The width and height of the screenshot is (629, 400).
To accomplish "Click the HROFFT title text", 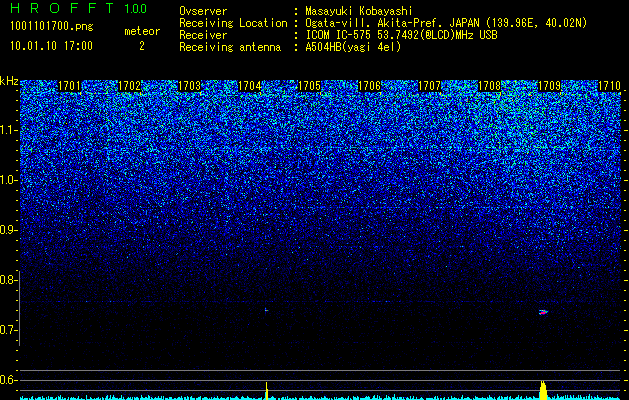I will (61, 8).
